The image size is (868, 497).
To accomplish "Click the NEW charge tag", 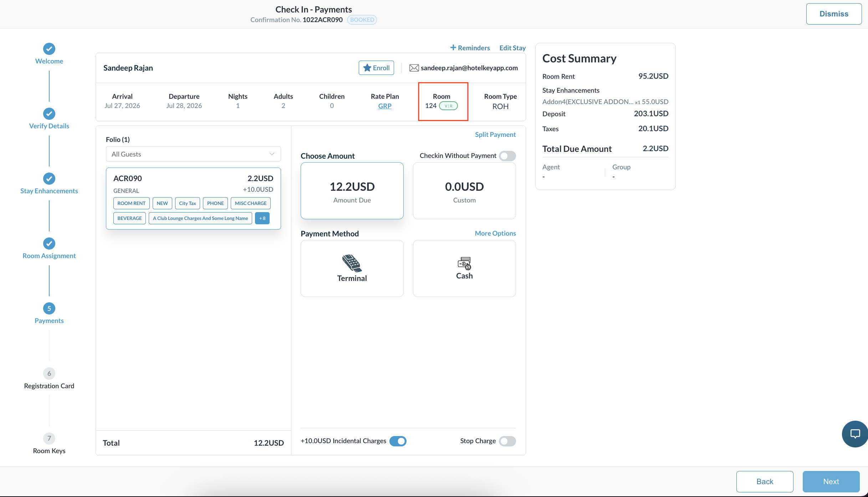I will [x=162, y=203].
